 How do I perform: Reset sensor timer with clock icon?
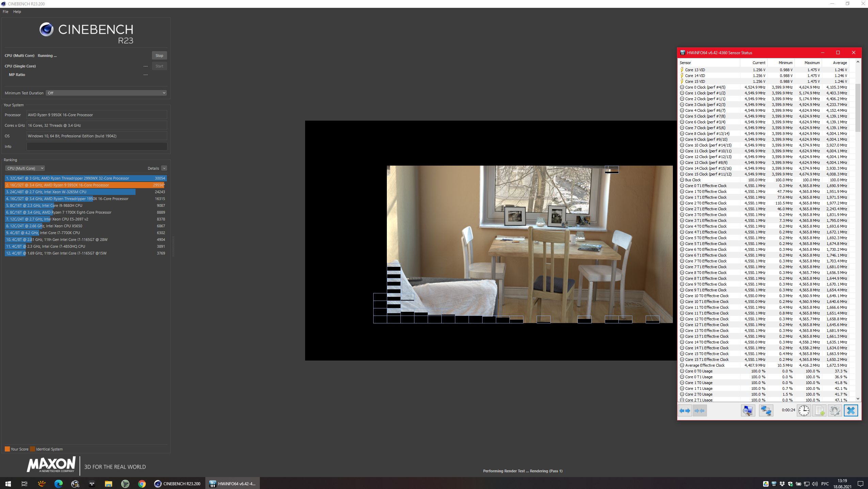804,411
